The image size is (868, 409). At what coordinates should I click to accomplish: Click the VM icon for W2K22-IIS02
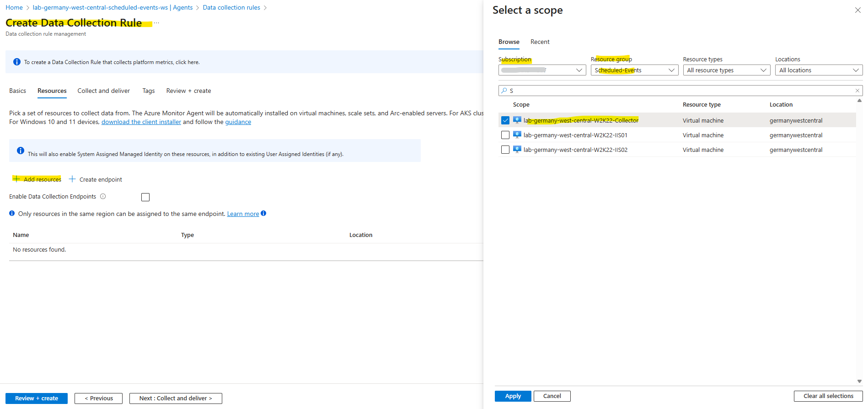[517, 150]
